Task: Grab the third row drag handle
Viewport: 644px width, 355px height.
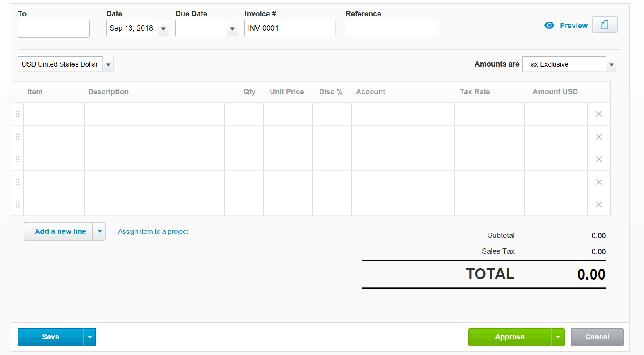Action: [18, 159]
